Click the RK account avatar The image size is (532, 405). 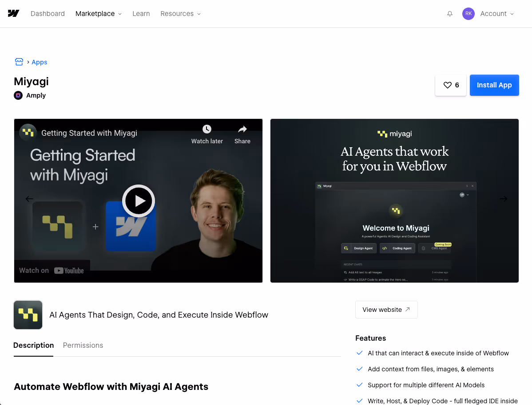pos(468,14)
